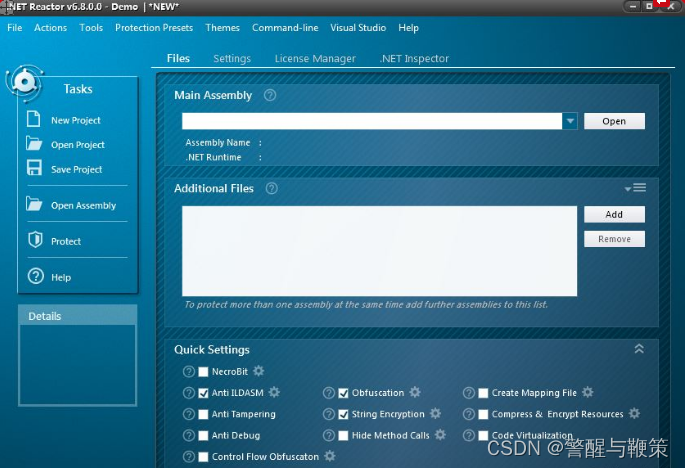Enable the Anti Debug checkbox
The height and width of the screenshot is (468, 685).
coord(203,435)
